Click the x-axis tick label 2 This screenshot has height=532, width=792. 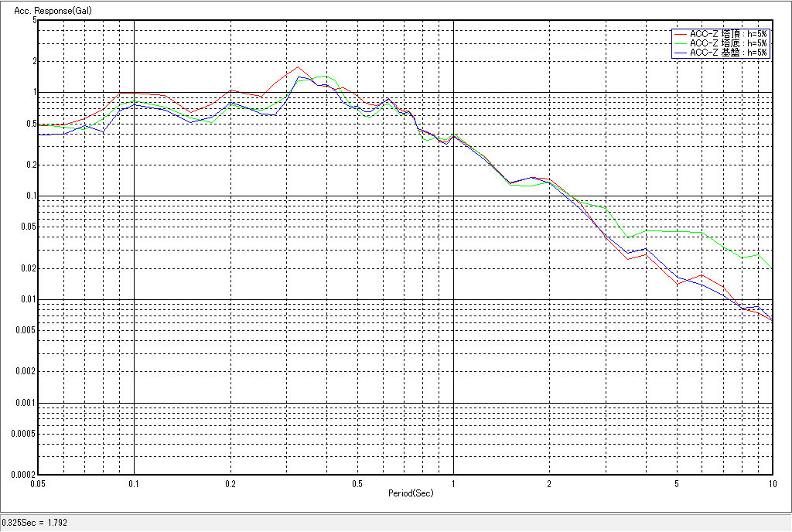click(x=549, y=483)
